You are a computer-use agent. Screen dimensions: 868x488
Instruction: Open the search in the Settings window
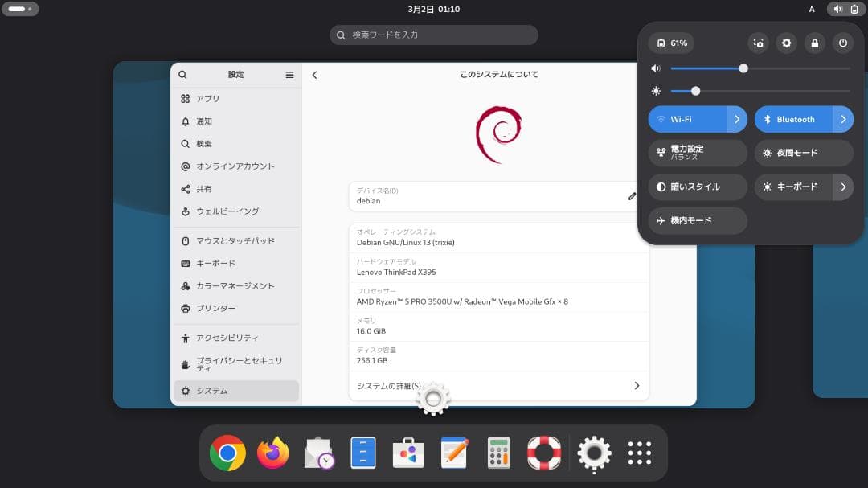click(183, 74)
